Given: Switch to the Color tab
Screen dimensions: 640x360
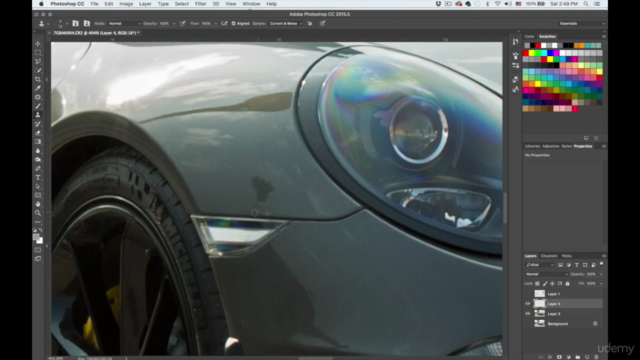Looking at the screenshot, I should click(529, 36).
